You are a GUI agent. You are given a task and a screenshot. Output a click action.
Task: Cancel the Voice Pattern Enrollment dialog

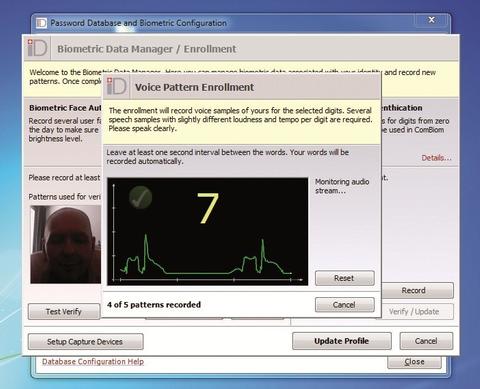point(345,305)
